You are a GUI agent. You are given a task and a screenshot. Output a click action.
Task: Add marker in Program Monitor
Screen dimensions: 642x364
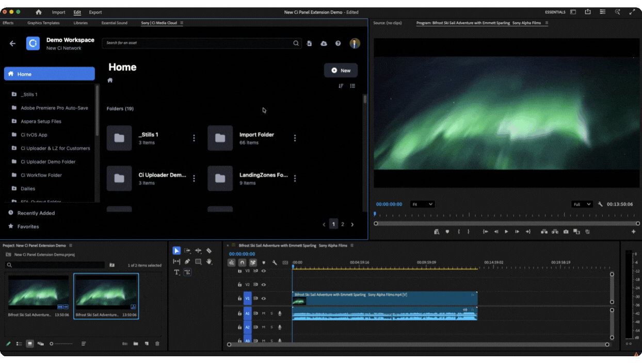447,232
